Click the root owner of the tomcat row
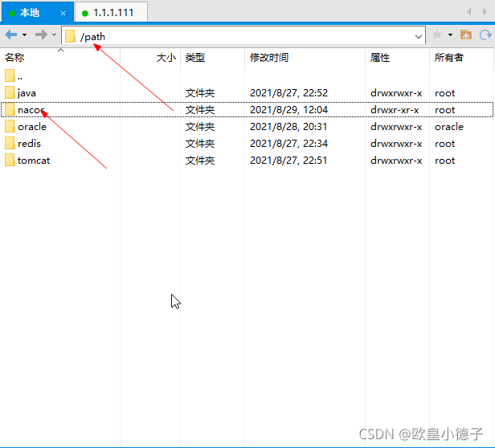The width and height of the screenshot is (495, 448). [x=445, y=161]
